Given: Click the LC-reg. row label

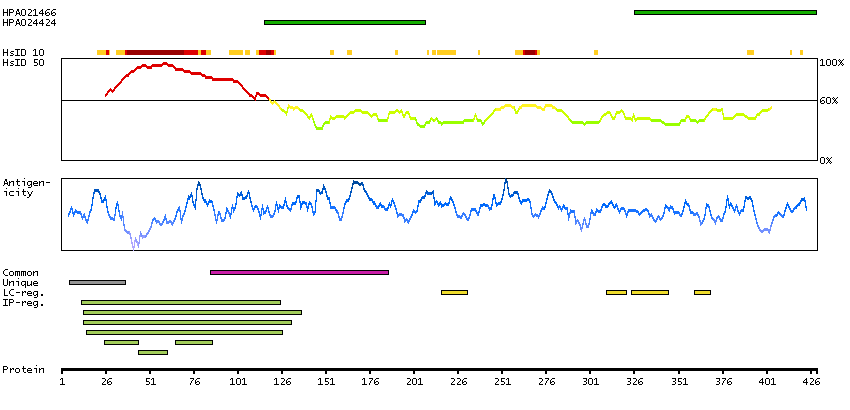Looking at the screenshot, I should tap(23, 292).
